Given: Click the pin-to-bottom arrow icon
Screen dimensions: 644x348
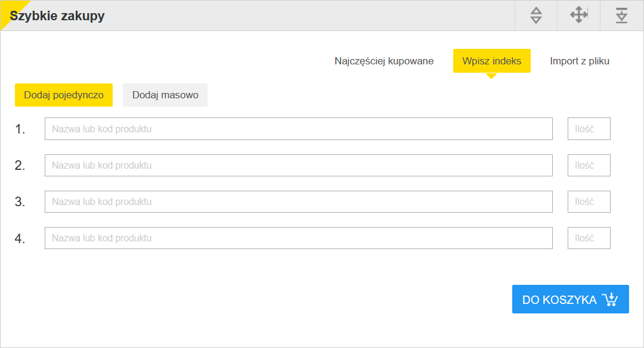Looking at the screenshot, I should [x=621, y=15].
